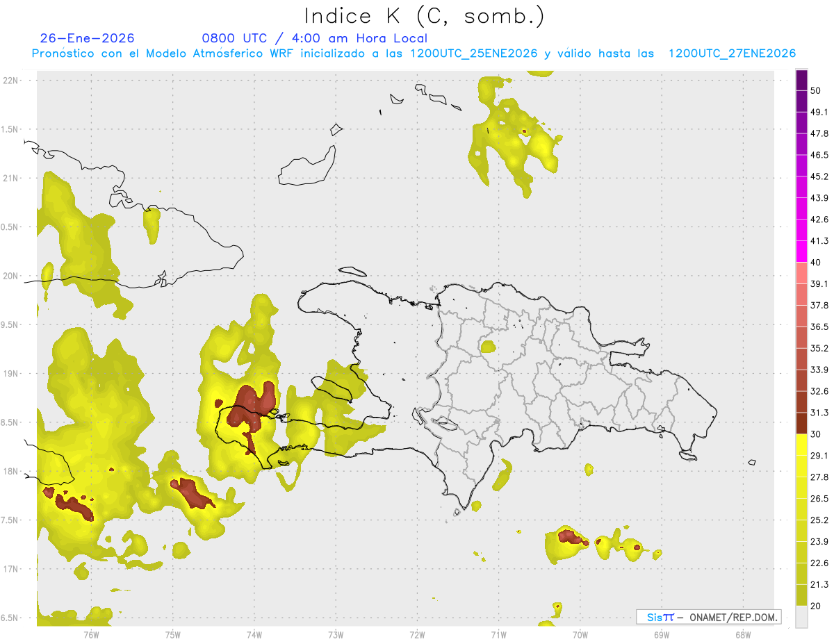
Task: Pick the dark brown legend swatch between 30 and 31.3
Action: tap(801, 424)
